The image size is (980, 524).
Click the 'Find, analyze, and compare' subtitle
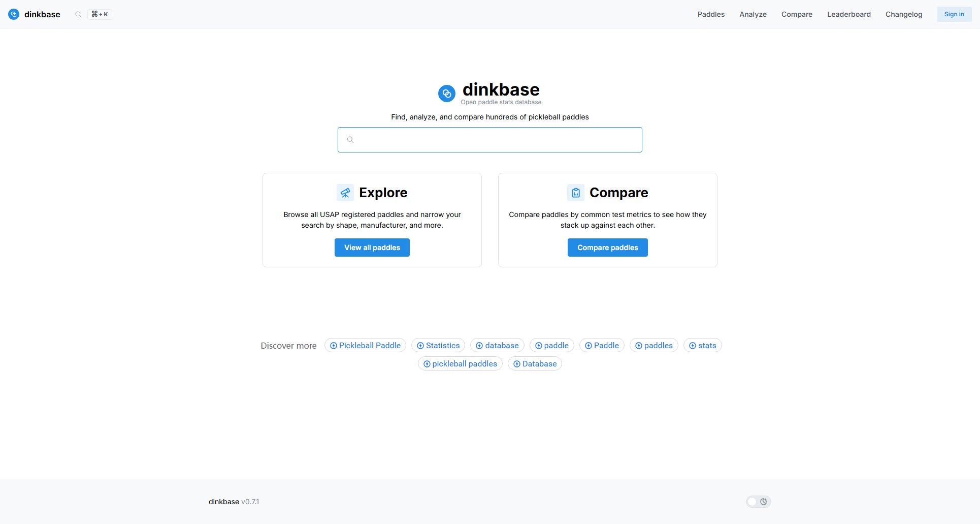point(490,117)
